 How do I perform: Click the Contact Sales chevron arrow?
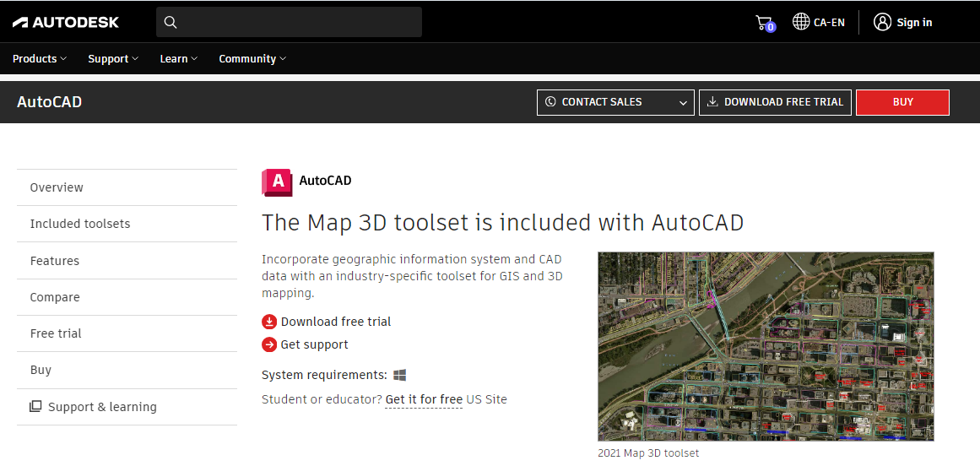[x=683, y=103]
